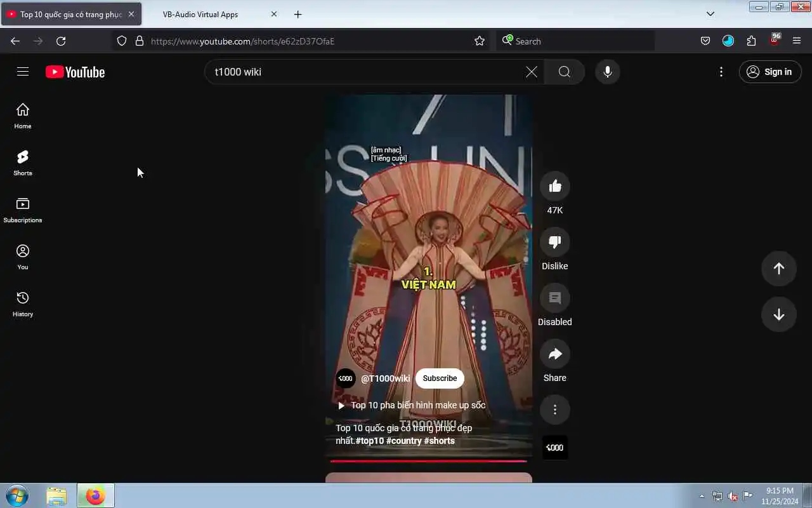Show hidden system tray icons
Image resolution: width=812 pixels, height=508 pixels.
coord(702,496)
